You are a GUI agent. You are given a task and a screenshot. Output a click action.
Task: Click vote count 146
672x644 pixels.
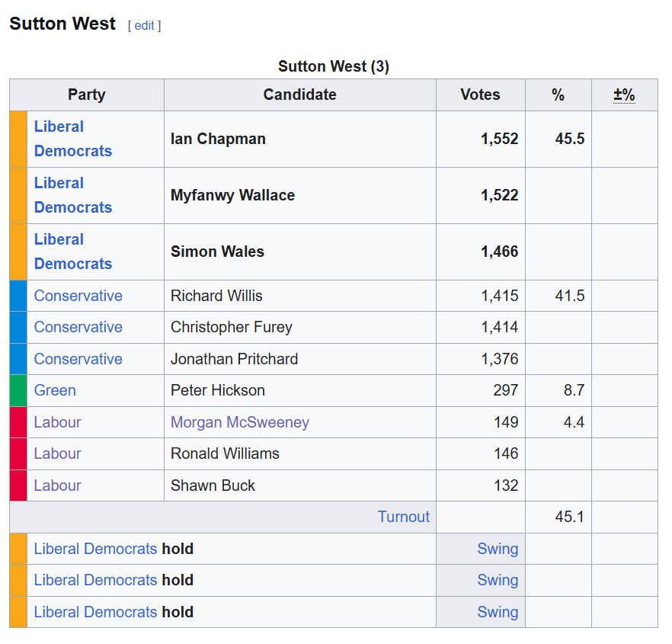506,453
